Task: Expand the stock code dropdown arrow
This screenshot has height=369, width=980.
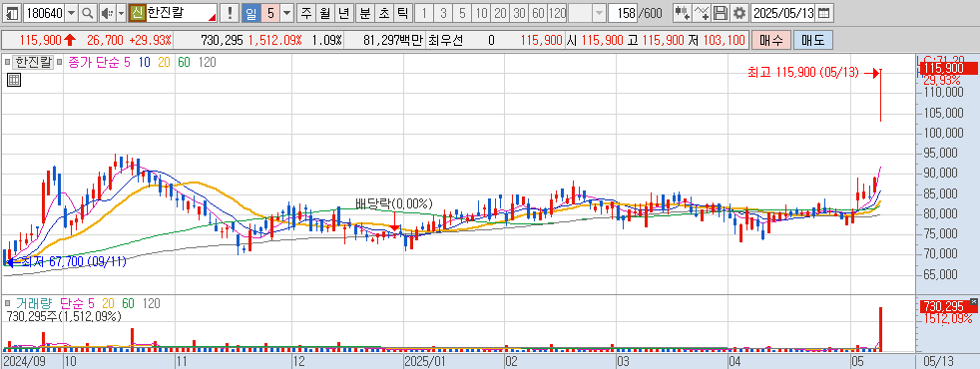Action: click(x=71, y=13)
